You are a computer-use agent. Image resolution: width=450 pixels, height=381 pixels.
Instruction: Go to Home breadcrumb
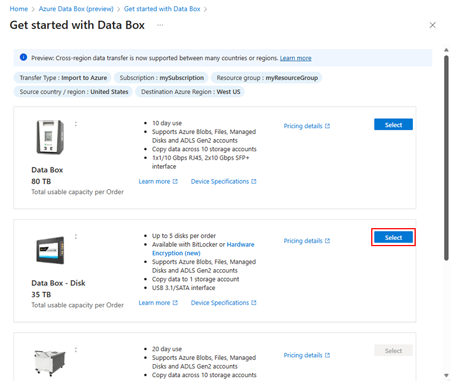19,9
